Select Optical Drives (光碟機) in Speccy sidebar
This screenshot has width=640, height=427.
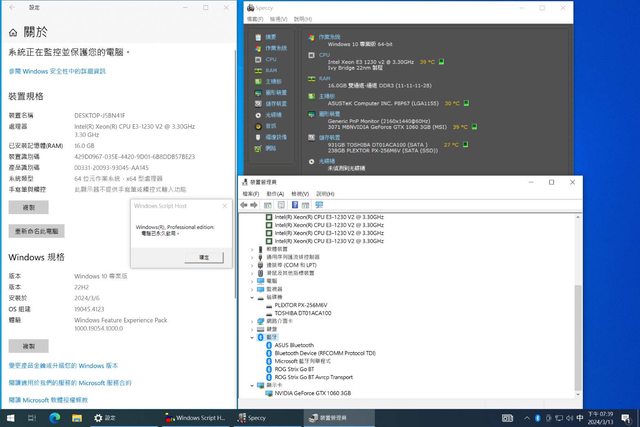269,115
